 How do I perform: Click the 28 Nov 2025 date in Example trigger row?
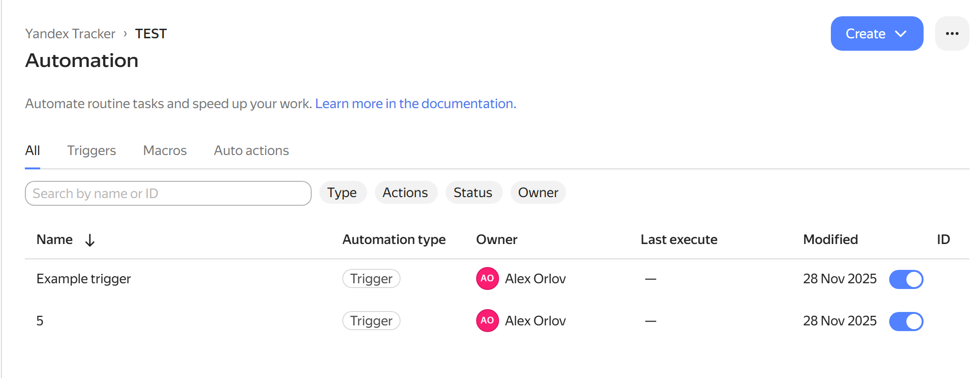(840, 278)
